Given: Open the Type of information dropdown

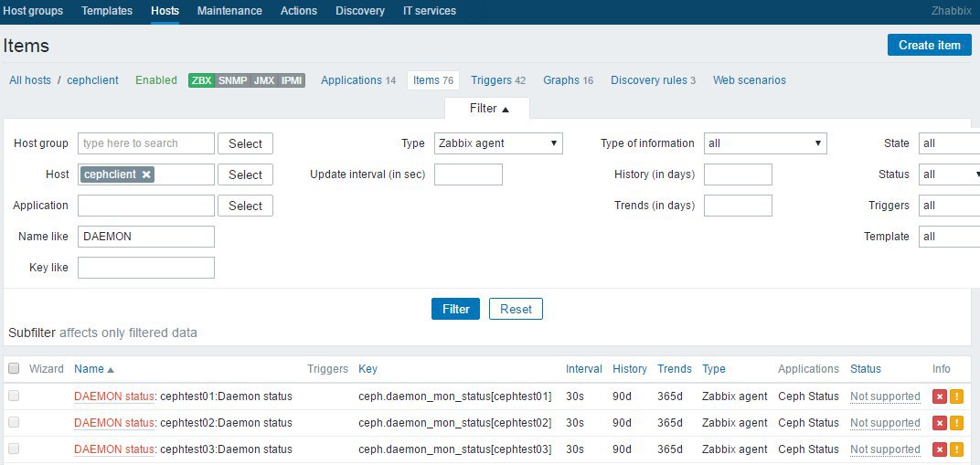Looking at the screenshot, I should (765, 143).
